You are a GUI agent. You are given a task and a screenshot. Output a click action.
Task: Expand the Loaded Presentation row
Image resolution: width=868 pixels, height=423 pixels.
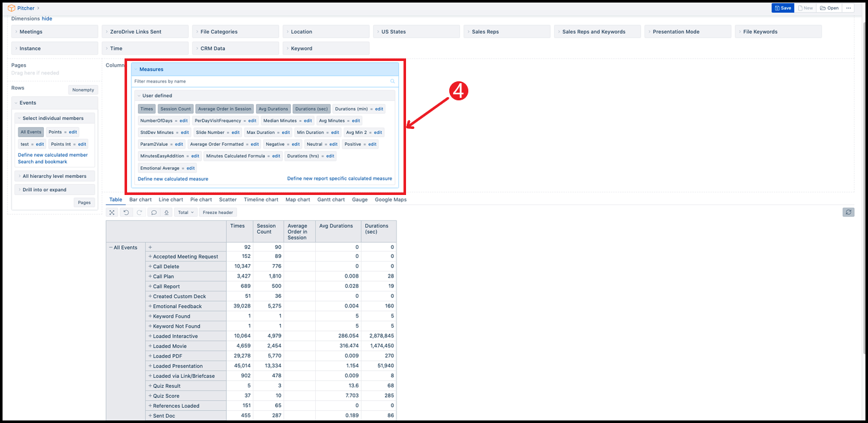(x=151, y=366)
